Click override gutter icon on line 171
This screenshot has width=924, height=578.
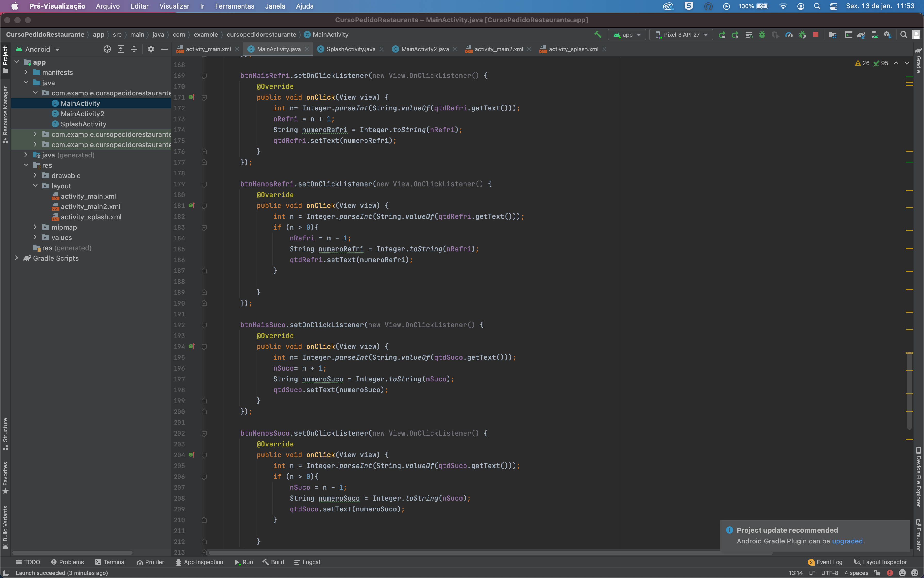click(192, 97)
